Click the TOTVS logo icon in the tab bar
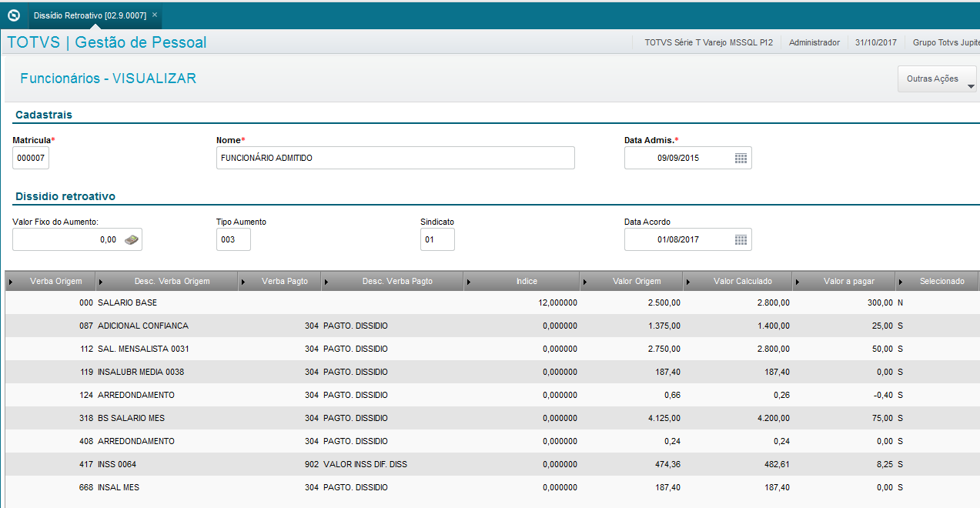Screen dimensions: 980x508 [13, 15]
